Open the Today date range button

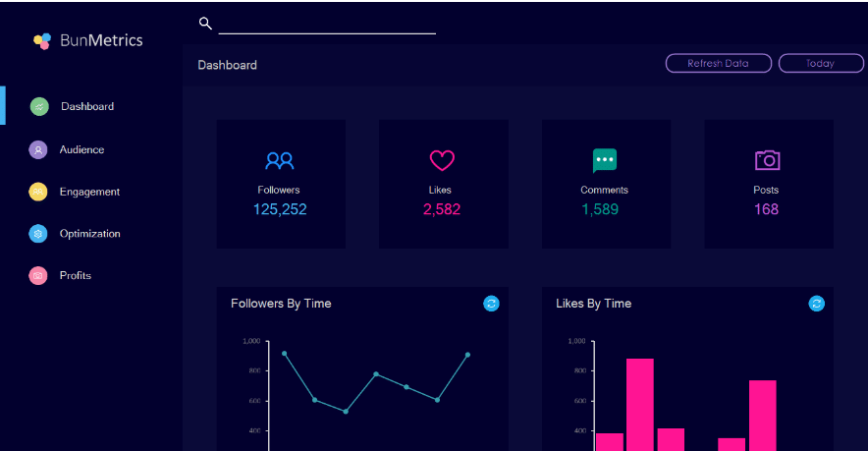821,63
